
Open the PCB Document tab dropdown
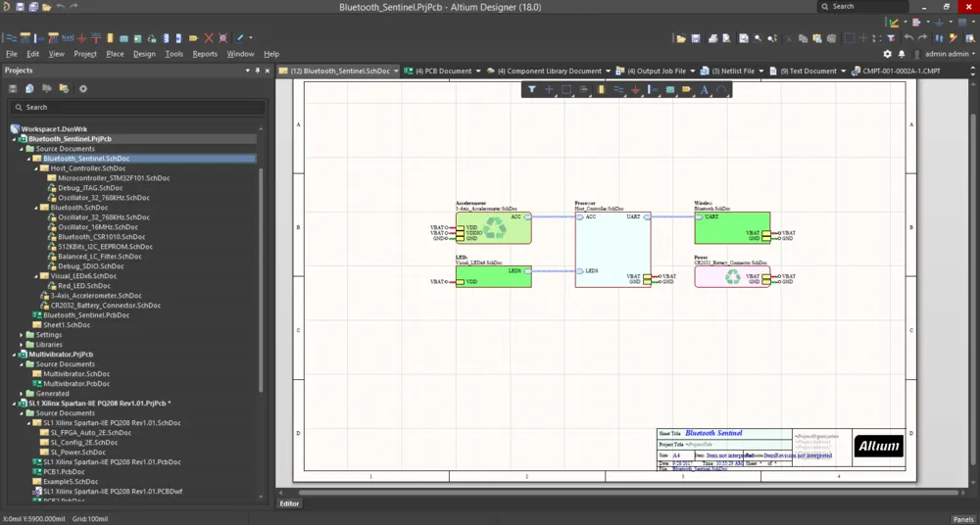pyautogui.click(x=478, y=72)
